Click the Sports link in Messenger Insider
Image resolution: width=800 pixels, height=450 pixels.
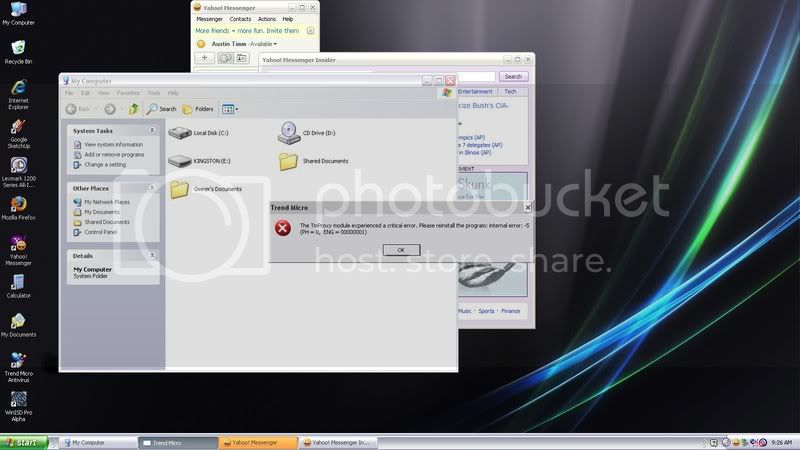point(486,311)
